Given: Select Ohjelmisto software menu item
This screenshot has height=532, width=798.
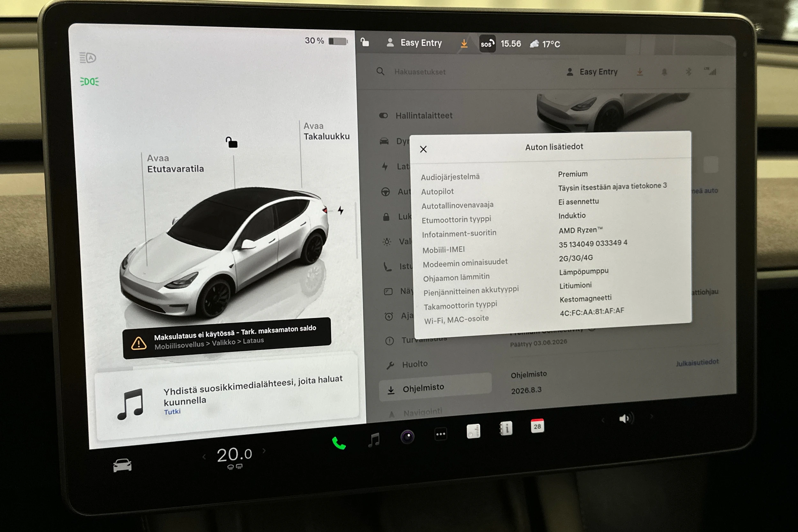Looking at the screenshot, I should [x=435, y=387].
